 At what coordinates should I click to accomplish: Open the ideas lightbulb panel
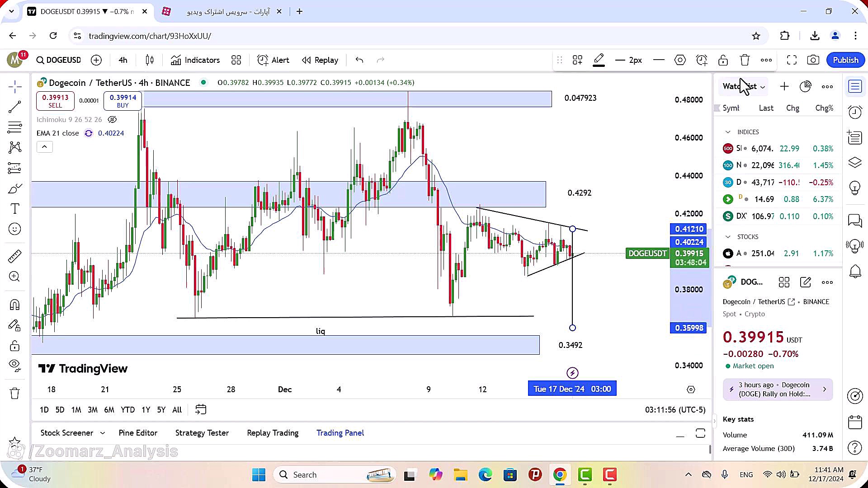[x=855, y=187]
